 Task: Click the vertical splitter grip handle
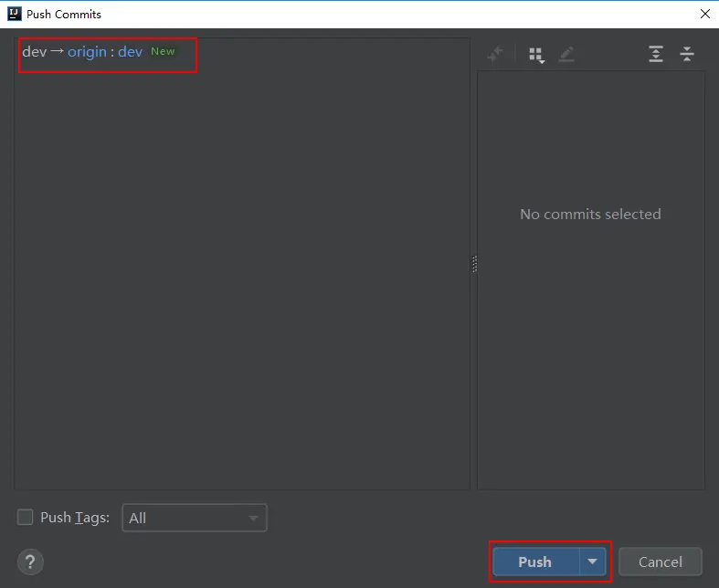click(474, 264)
